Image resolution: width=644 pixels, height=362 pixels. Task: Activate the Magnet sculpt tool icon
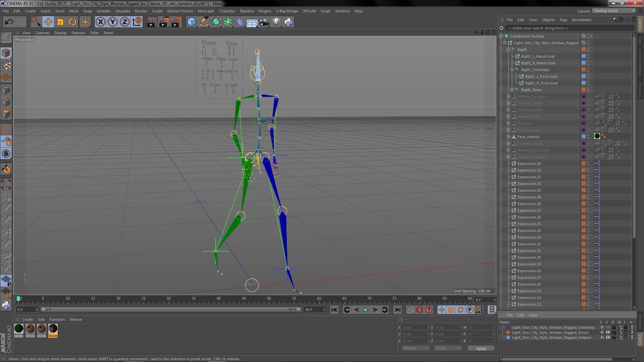click(x=6, y=169)
